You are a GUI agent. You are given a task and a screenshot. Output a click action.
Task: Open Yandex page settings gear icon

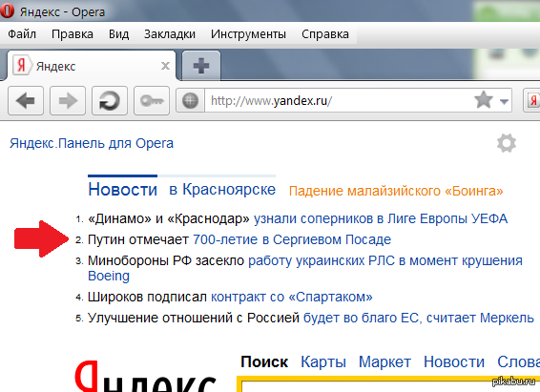coord(507,143)
